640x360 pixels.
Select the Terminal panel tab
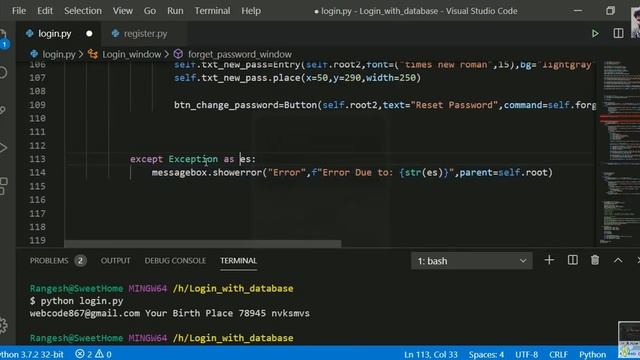[x=238, y=260]
